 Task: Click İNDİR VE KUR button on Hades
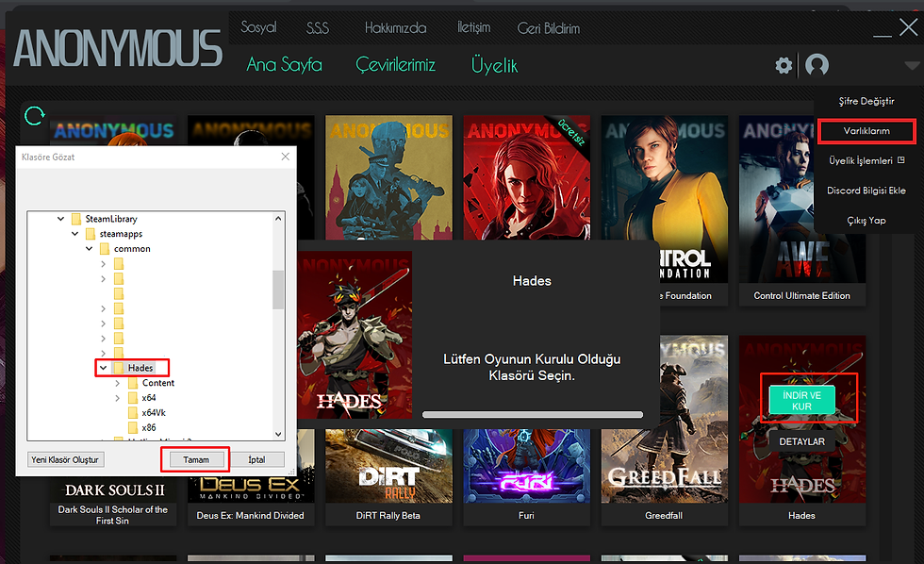coord(801,400)
